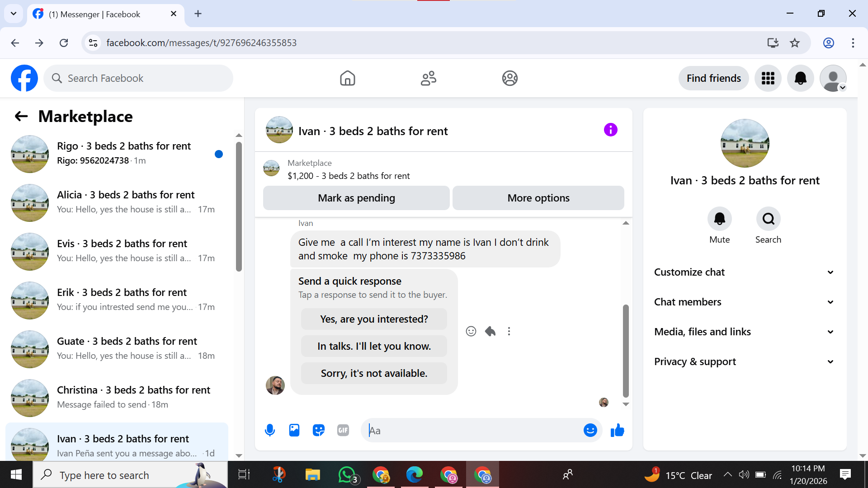The image size is (868, 488).
Task: Open conversation information icon
Action: click(610, 130)
